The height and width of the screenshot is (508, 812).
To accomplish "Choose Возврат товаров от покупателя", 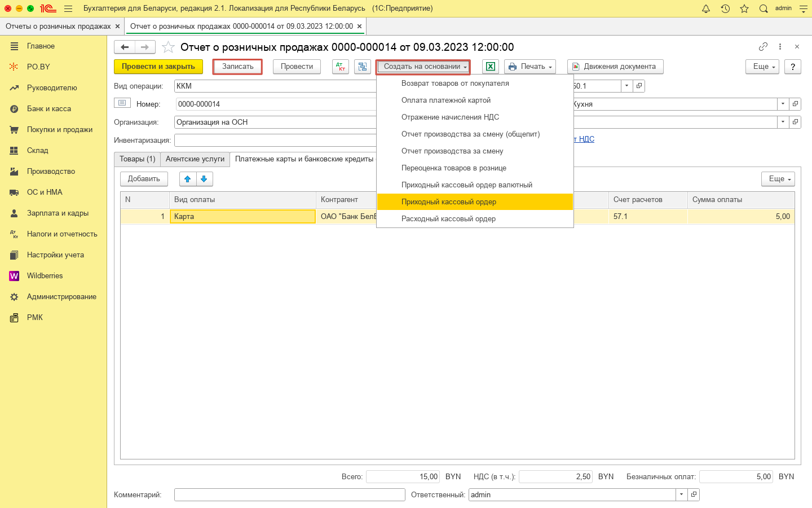I will point(455,84).
